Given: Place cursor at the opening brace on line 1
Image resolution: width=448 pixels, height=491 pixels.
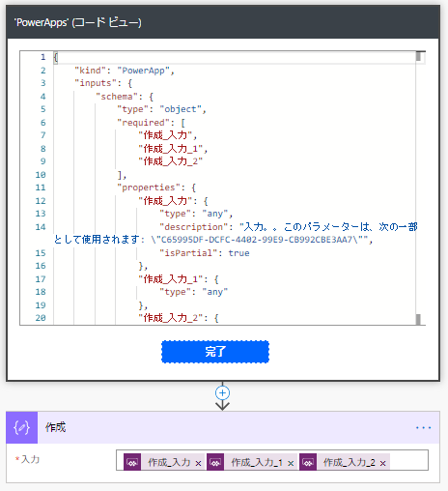Looking at the screenshot, I should click(56, 57).
